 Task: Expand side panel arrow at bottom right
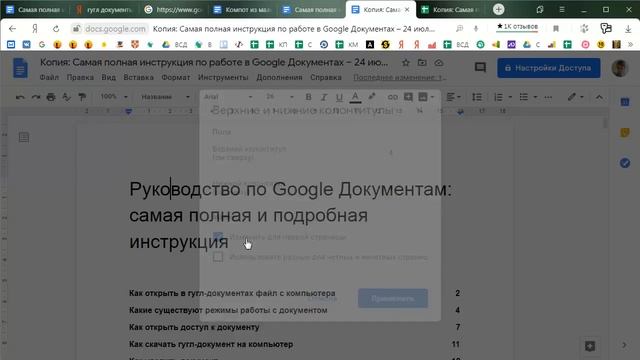tap(624, 345)
